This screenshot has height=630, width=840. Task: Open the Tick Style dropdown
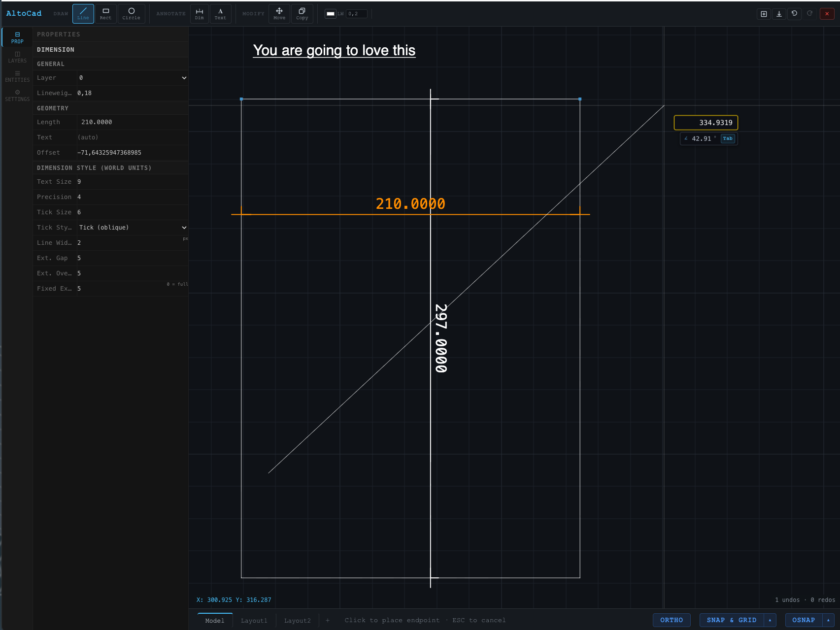[132, 227]
